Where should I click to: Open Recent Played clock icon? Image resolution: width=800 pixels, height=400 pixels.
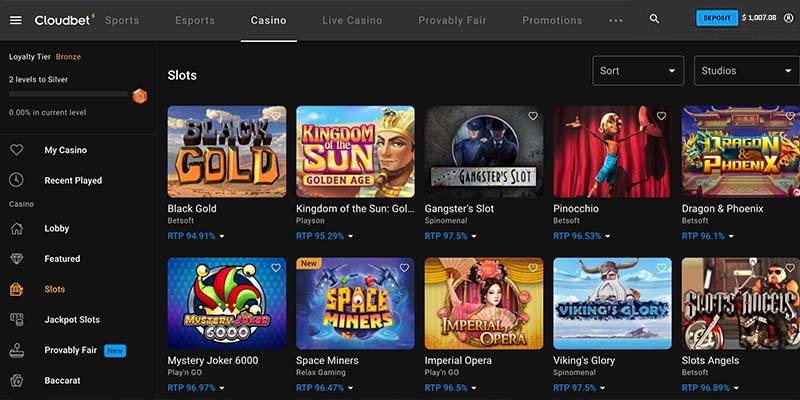(x=16, y=180)
